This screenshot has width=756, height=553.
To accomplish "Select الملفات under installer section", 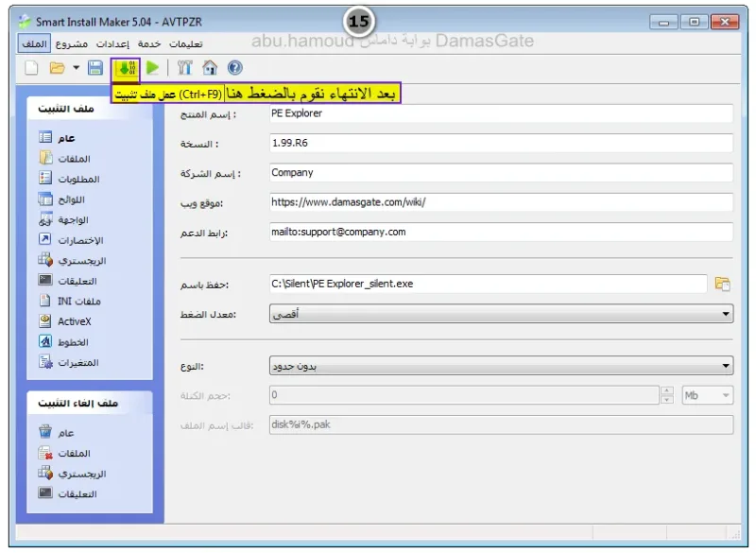I will point(74,159).
